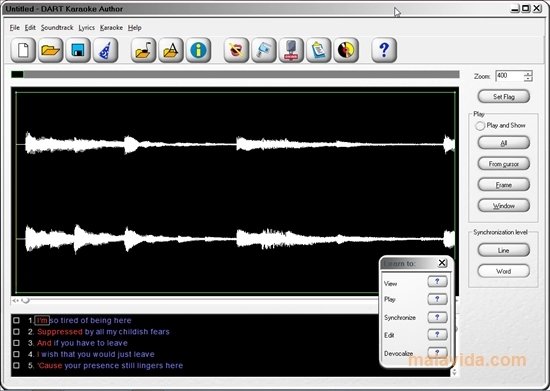This screenshot has width=550, height=391.
Task: Click the Set Flag button
Action: click(x=504, y=96)
